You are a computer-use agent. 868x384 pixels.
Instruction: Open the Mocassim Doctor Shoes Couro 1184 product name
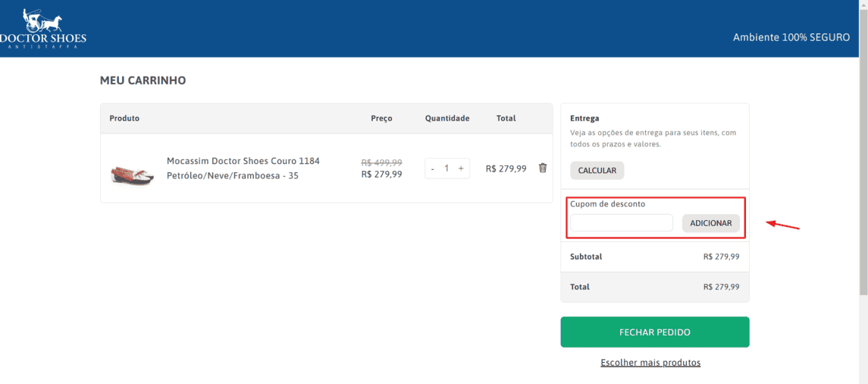pos(243,168)
